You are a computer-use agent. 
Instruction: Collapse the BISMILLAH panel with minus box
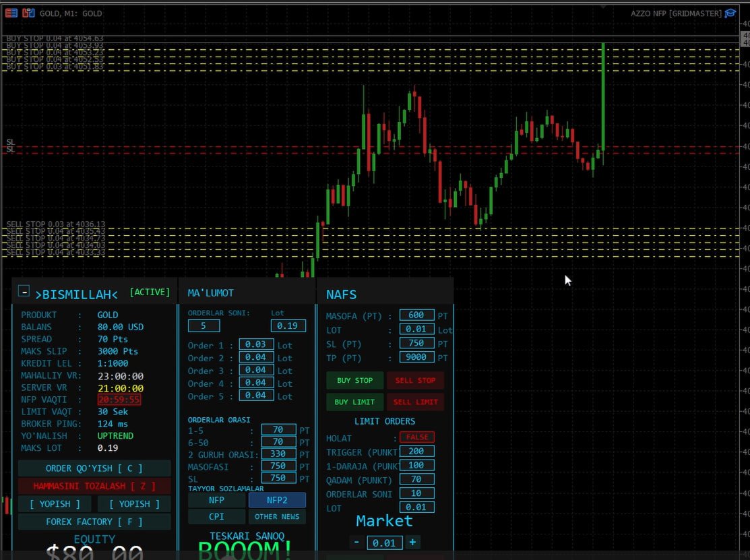point(24,290)
